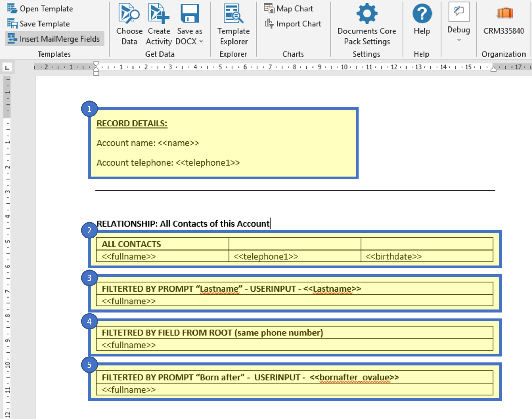Click the Open Template icon
This screenshot has width=532, height=419.
(x=12, y=8)
